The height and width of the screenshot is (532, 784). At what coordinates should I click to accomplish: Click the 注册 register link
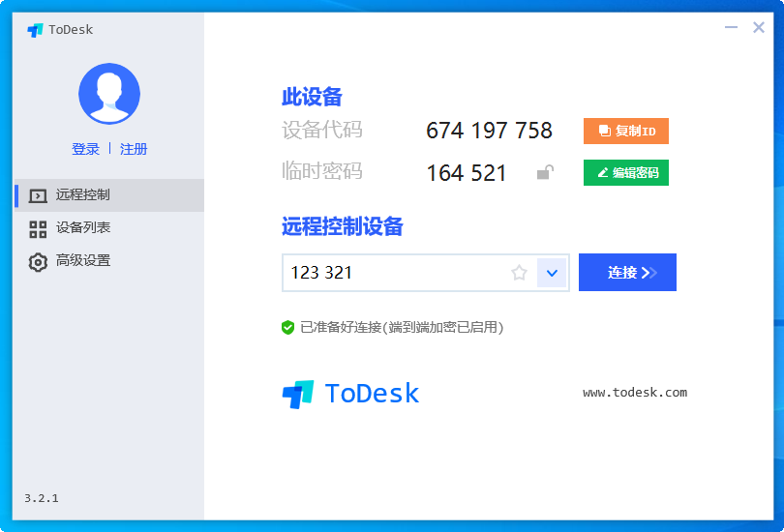tap(134, 149)
